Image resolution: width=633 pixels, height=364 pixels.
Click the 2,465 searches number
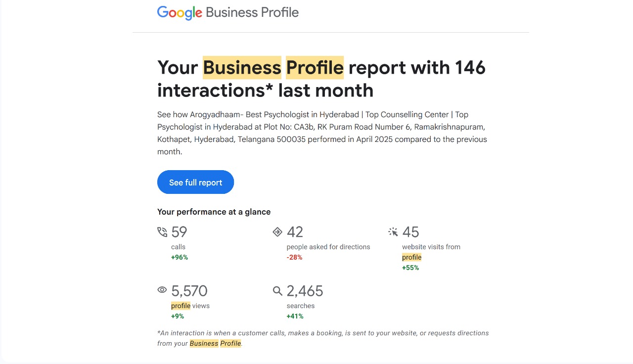tap(305, 291)
